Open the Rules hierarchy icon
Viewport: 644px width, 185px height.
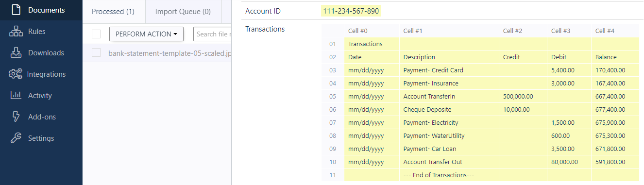click(16, 31)
